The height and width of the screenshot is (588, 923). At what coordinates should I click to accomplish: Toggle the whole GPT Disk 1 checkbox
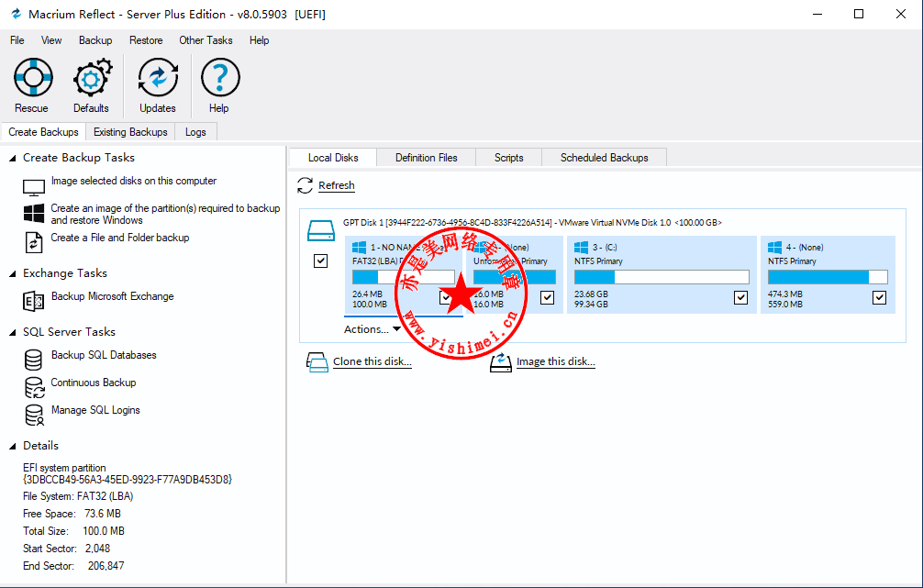[321, 261]
